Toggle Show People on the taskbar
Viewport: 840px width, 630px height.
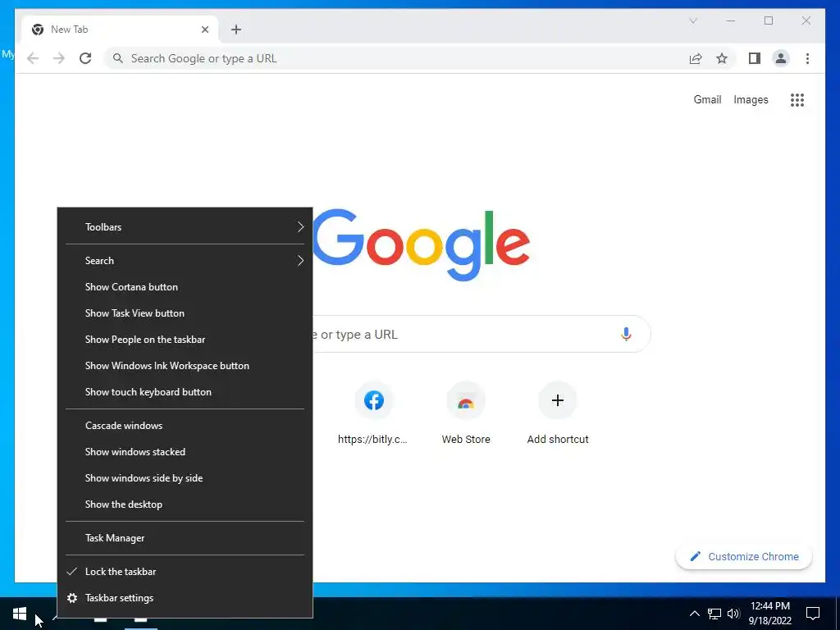coord(185,340)
